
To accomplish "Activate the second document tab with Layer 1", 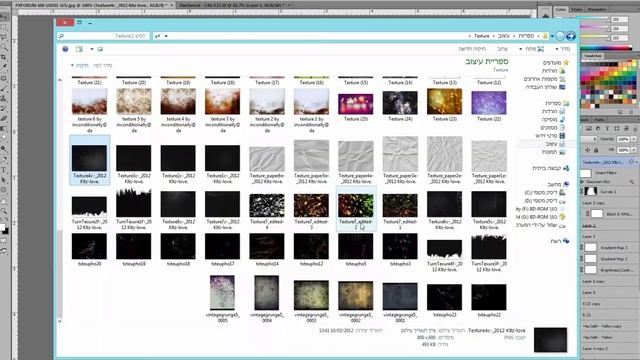I will pos(233,5).
